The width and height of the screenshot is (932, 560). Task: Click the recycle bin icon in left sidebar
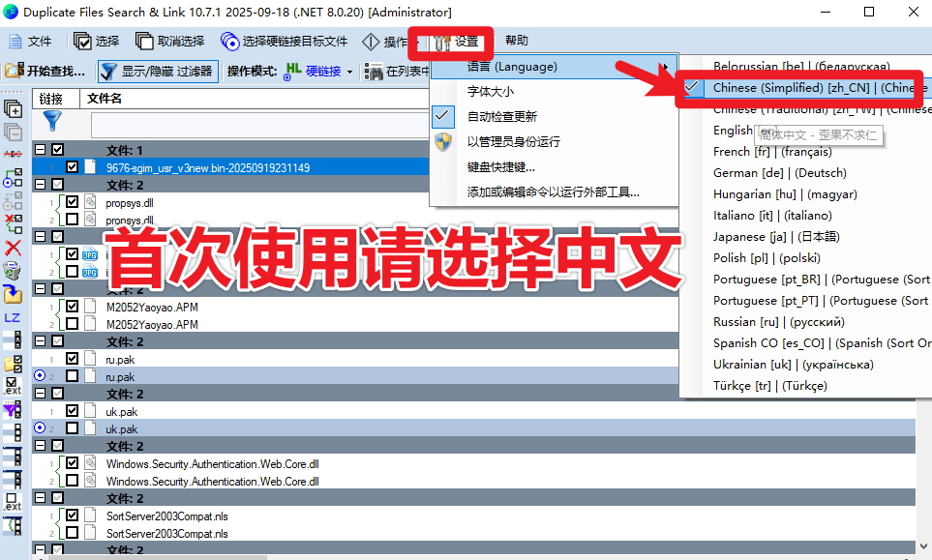tap(13, 272)
